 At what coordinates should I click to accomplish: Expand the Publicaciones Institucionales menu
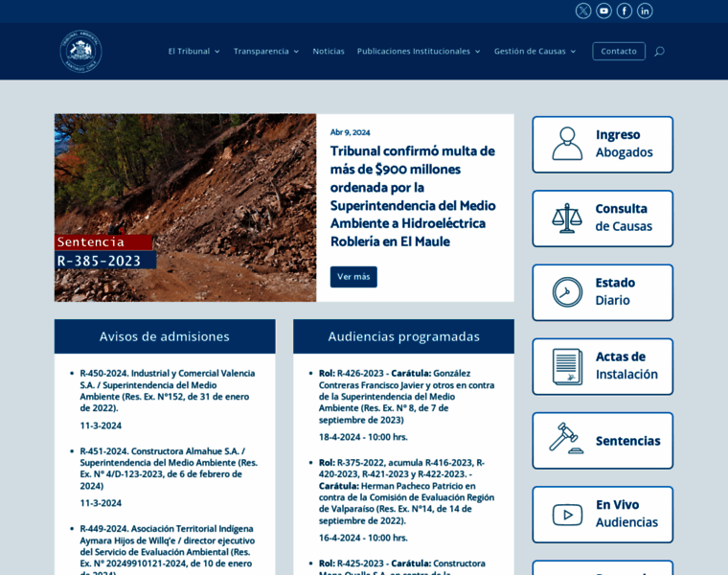pos(419,51)
